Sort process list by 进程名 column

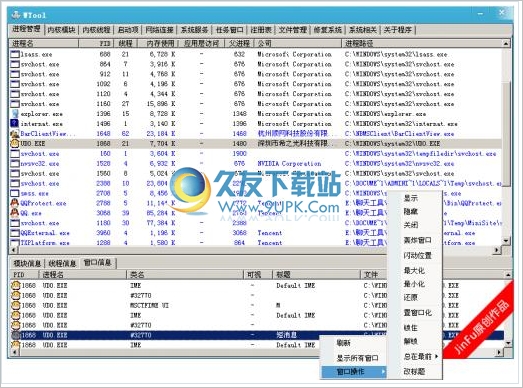click(44, 43)
